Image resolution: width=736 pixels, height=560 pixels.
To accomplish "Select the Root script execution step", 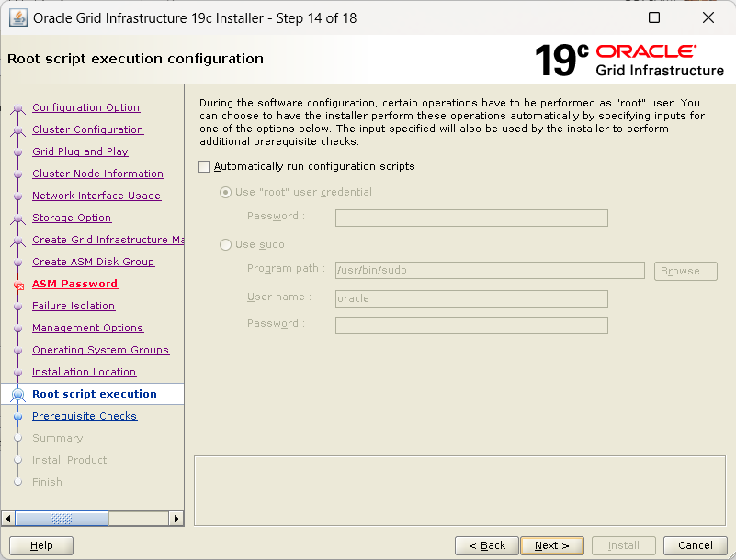I will pos(95,394).
